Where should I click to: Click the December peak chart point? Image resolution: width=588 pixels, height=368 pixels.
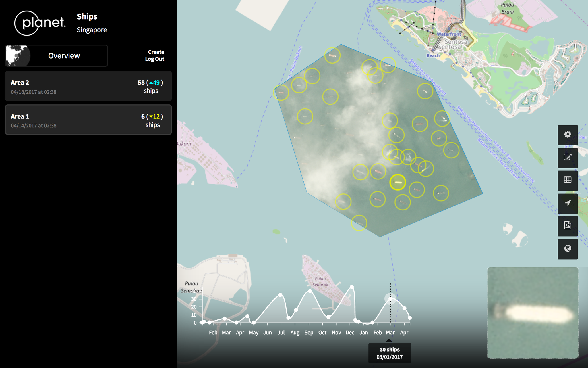click(x=352, y=287)
